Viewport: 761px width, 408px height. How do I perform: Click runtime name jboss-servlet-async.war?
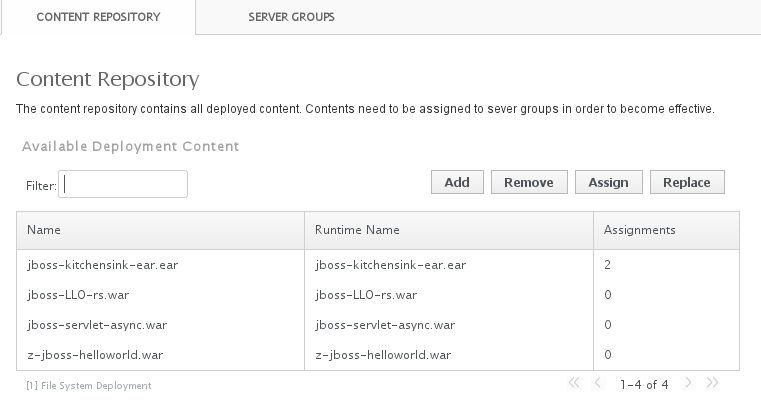pyautogui.click(x=385, y=325)
